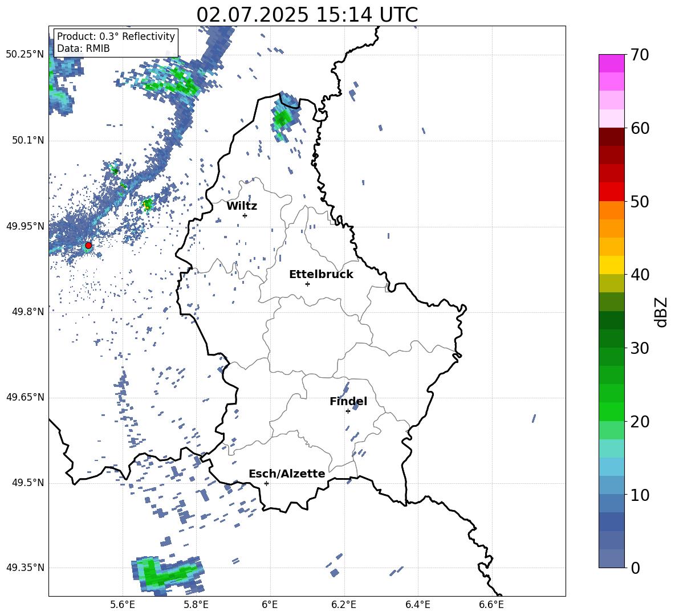This screenshot has height=616, width=675.
Task: Click the 49.65°N latitude label
Action: (25, 397)
